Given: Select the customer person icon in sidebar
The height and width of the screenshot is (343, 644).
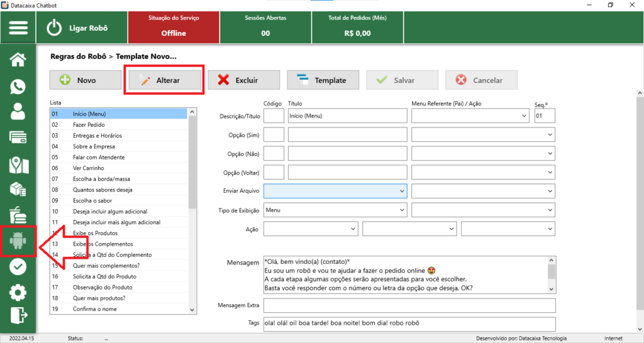Looking at the screenshot, I should [x=18, y=112].
